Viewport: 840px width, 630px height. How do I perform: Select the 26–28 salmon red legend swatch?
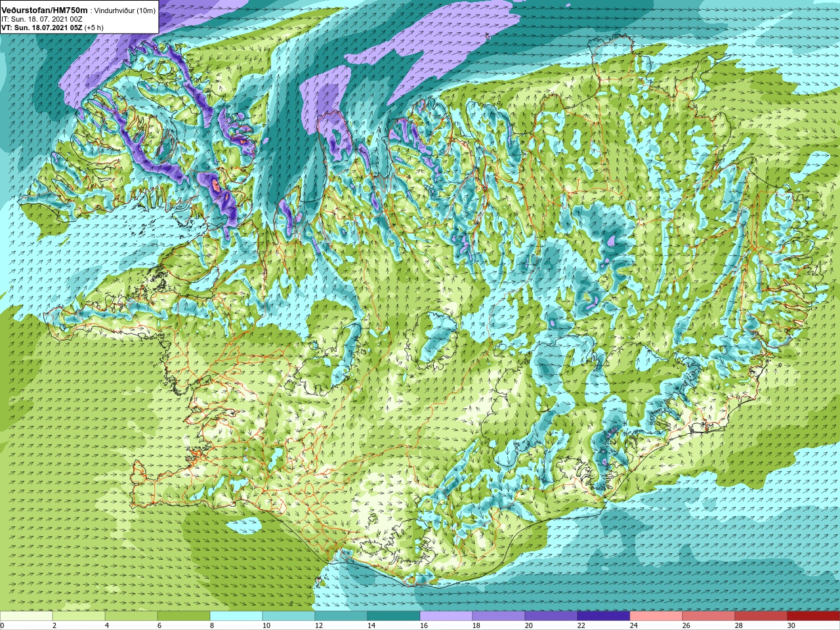[709, 616]
